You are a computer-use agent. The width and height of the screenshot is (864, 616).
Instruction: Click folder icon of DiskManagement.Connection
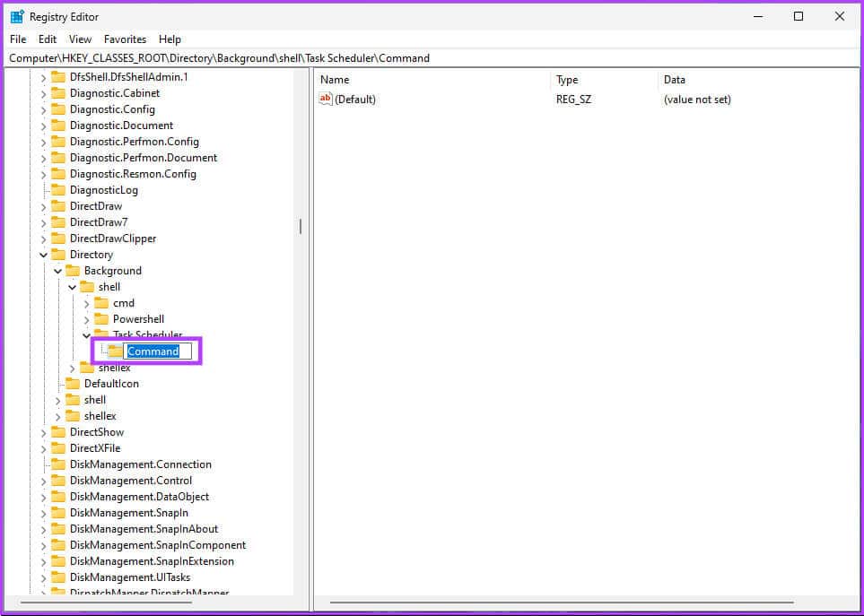click(58, 464)
